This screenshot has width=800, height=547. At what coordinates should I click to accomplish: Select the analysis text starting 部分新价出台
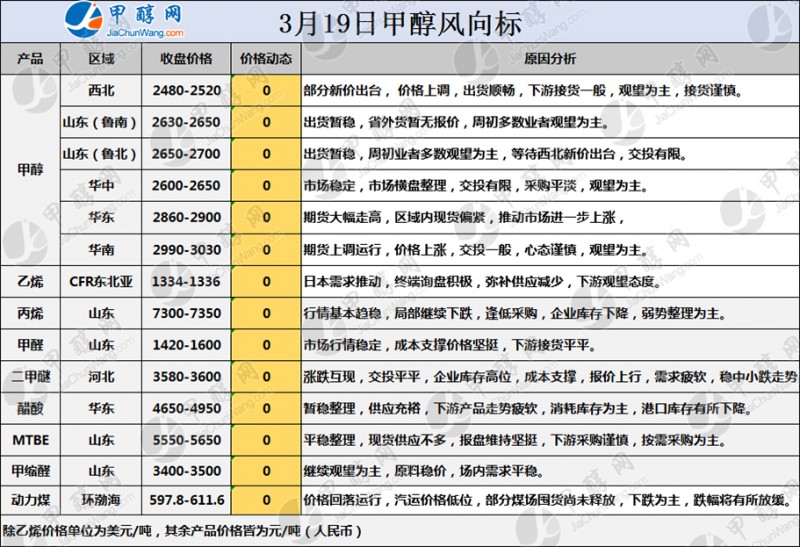522,90
